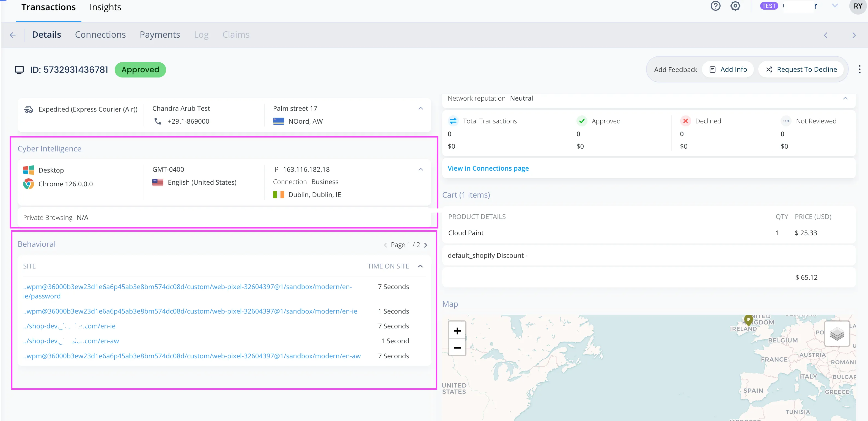Open the shop-dev en-ie site link
Screen dimensions: 868x421
(x=69, y=326)
